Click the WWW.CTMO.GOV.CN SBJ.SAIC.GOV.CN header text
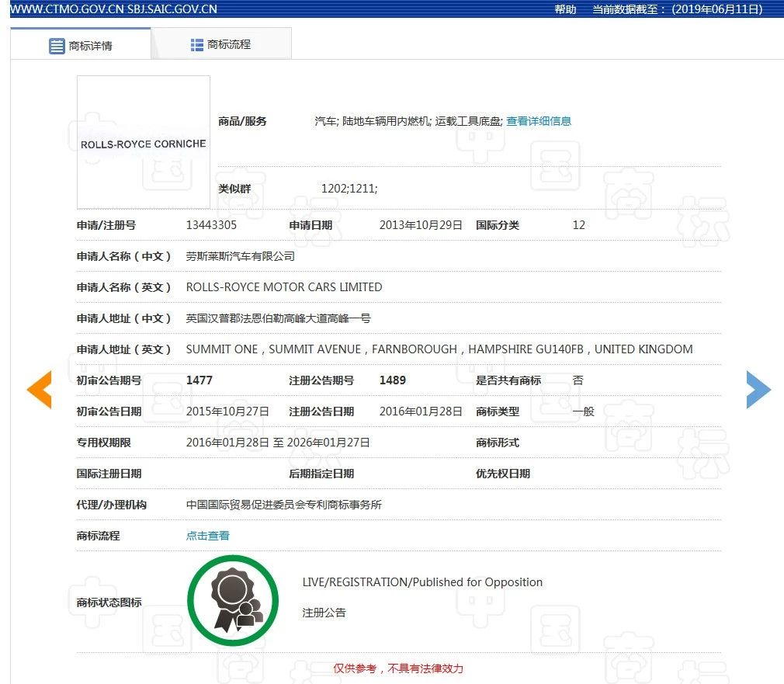The image size is (784, 684). (x=113, y=9)
